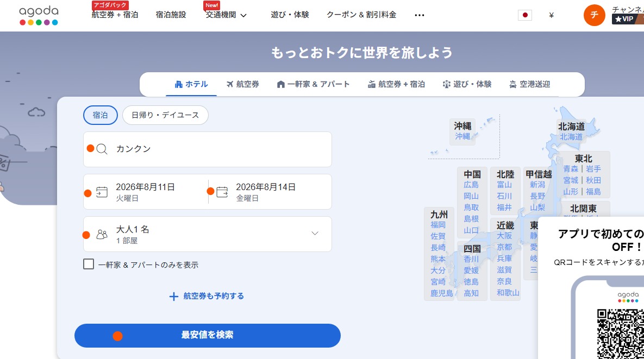Select 和歌山 in 近畿 region
This screenshot has width=644, height=359.
click(508, 293)
